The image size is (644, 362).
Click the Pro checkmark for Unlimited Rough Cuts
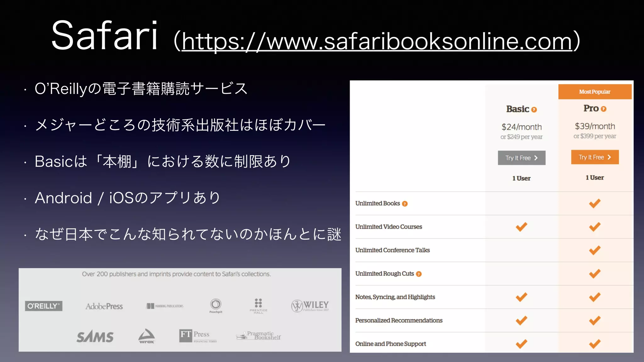[595, 274]
